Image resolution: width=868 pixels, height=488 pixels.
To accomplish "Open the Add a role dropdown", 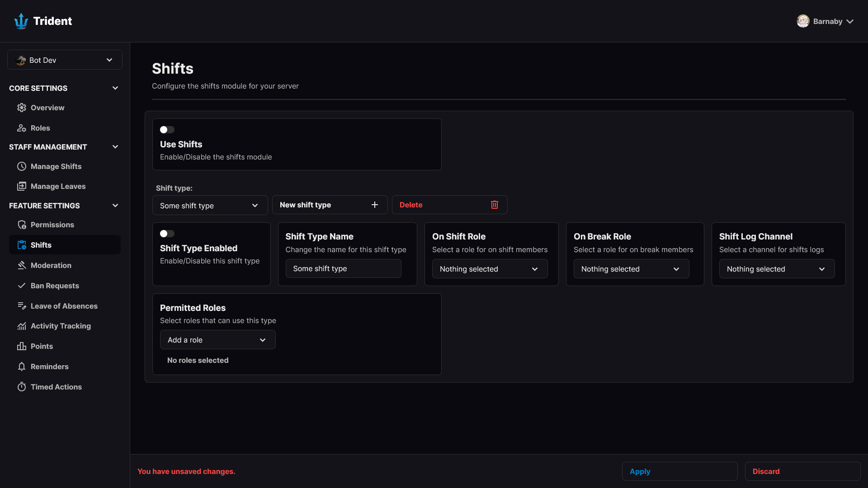I will click(x=217, y=340).
